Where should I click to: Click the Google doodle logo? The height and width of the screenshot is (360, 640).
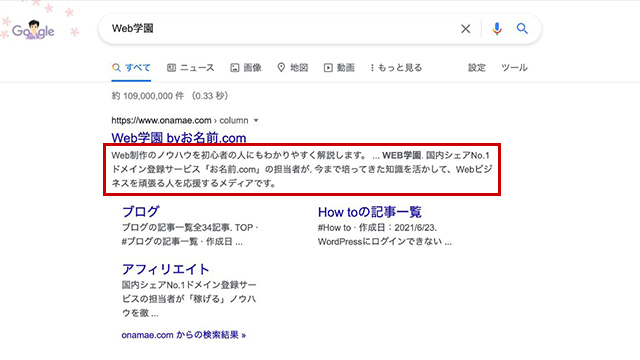tap(33, 30)
